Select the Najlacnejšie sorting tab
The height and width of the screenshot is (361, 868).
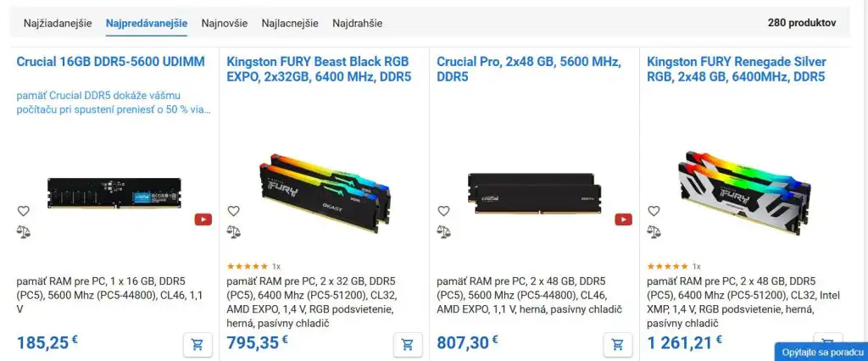click(290, 23)
